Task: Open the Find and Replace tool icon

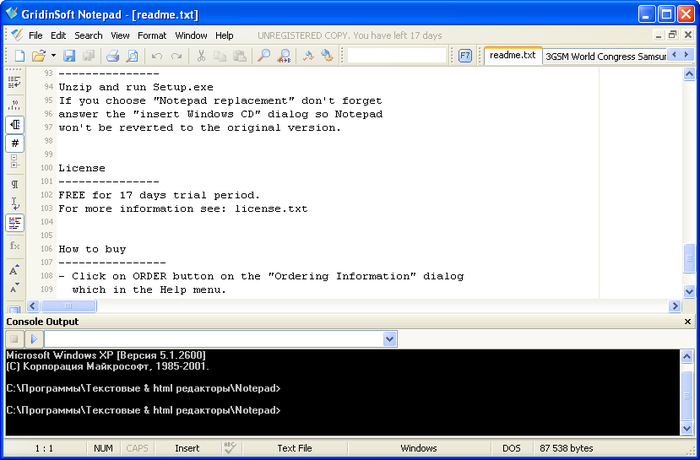Action: click(284, 56)
